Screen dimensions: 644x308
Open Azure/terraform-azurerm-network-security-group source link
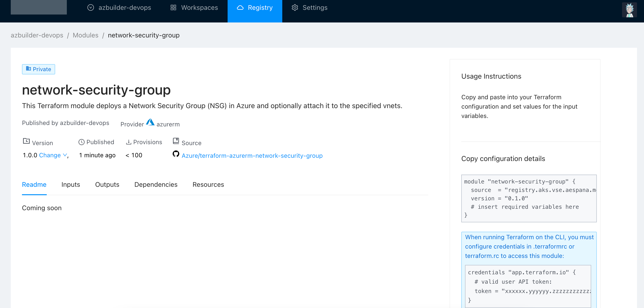point(252,155)
